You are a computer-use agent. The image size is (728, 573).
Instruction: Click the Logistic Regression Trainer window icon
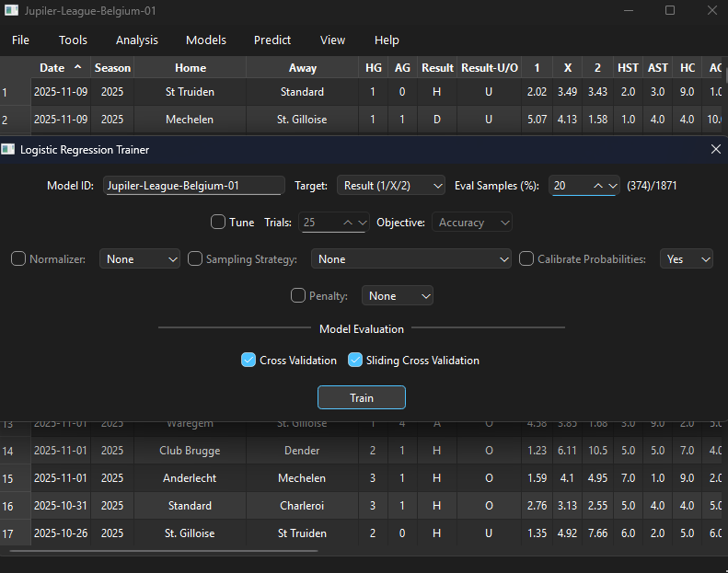tap(8, 149)
